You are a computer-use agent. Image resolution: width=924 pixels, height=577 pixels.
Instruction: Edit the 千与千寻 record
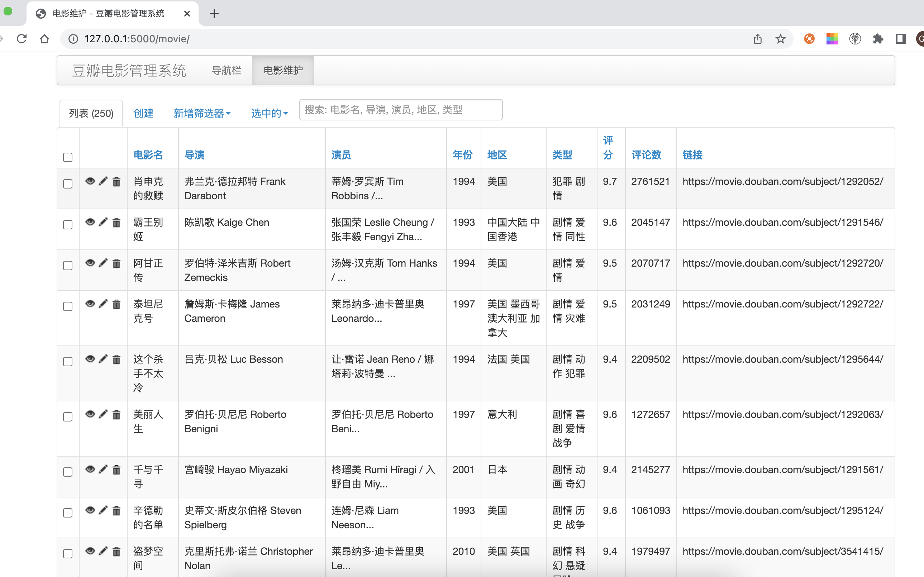[103, 469]
